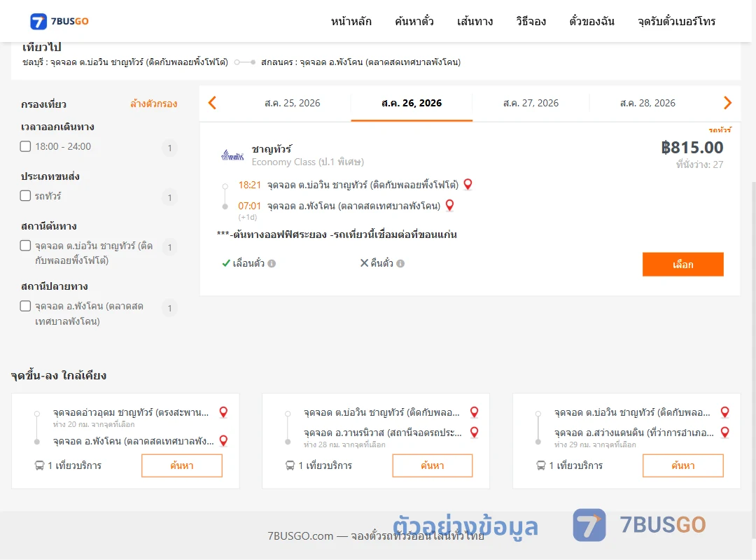Click ห่าง 29 กม. จากจุดที่เลือก distance note
The width and height of the screenshot is (756, 560).
pos(595,444)
